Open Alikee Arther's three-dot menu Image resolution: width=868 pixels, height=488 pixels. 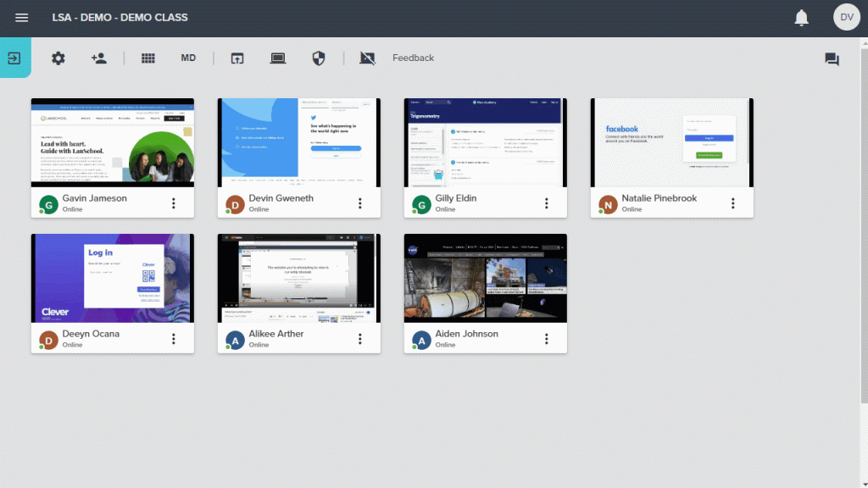(360, 339)
